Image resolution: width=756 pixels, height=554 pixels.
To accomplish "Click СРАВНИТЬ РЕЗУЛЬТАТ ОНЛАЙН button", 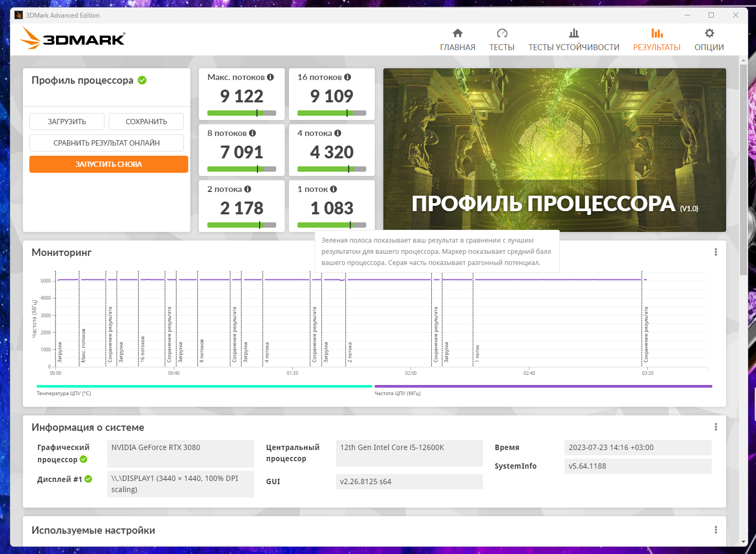I will coord(107,143).
